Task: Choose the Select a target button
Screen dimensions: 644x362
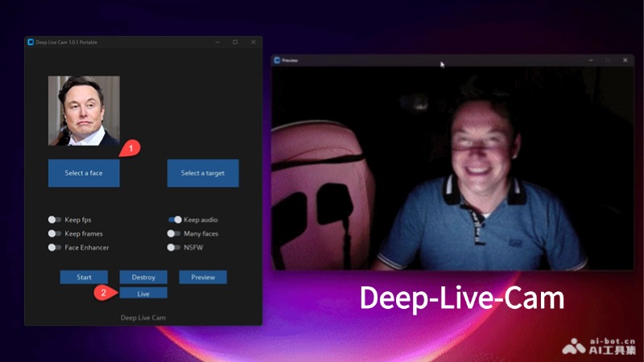Action: click(x=203, y=173)
